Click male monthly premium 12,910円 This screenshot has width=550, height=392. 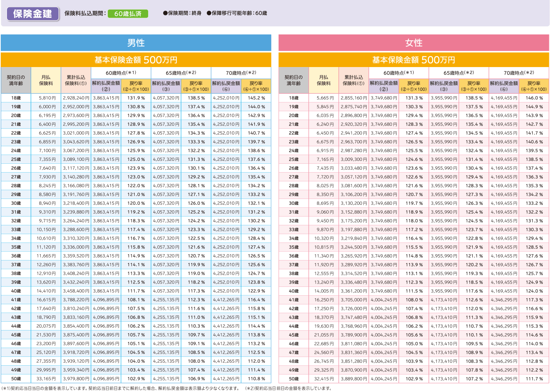[x=46, y=274]
